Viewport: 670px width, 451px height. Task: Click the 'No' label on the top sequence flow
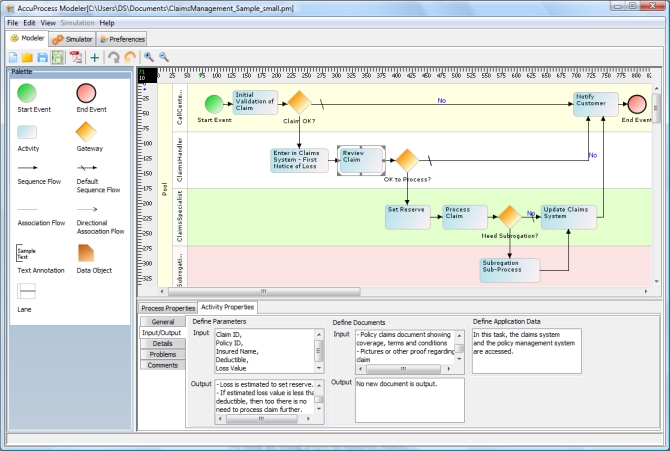click(x=441, y=100)
